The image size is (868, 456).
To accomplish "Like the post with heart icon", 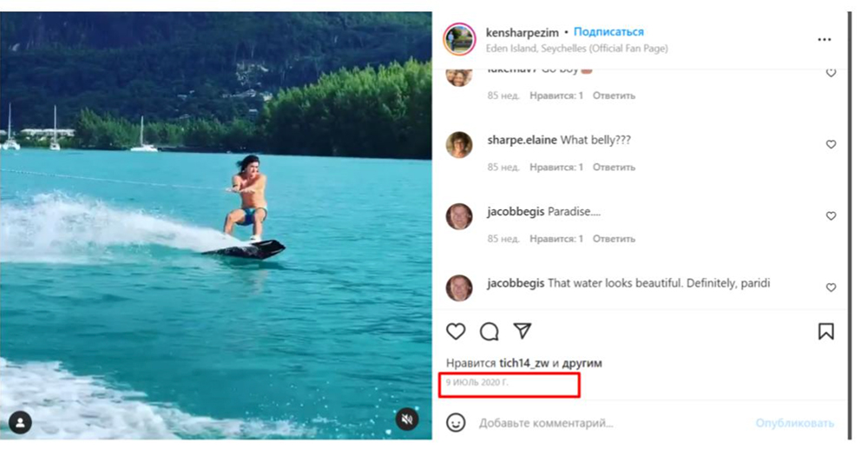I will tap(456, 331).
